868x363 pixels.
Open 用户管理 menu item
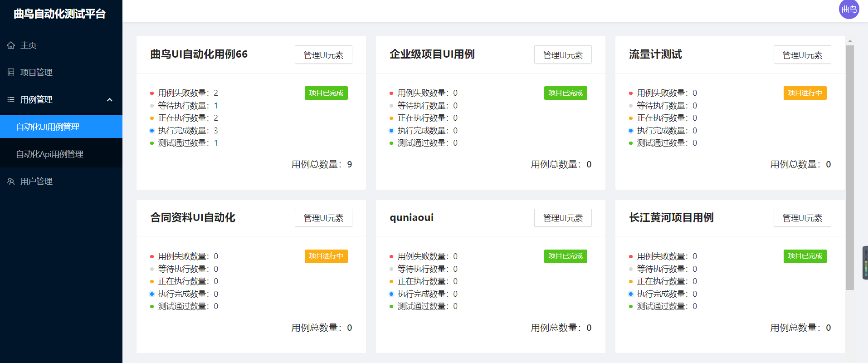[x=61, y=181]
